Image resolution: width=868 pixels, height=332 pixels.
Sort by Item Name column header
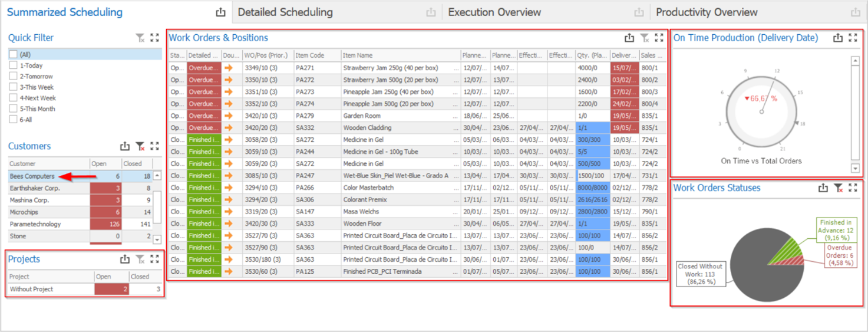401,55
